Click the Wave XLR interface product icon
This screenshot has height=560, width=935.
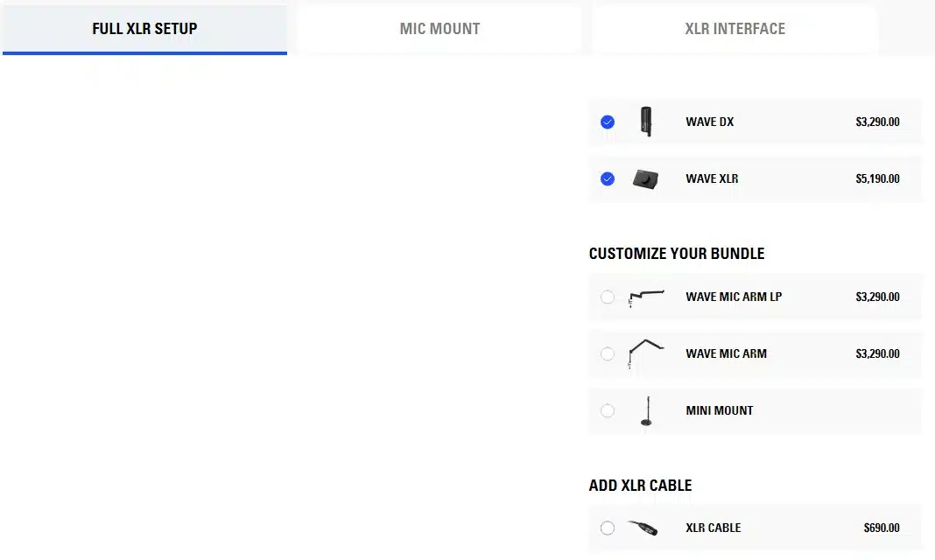(x=646, y=178)
